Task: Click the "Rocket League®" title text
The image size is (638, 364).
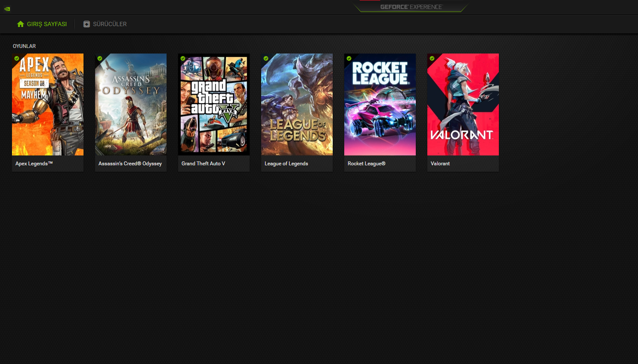Action: pyautogui.click(x=367, y=164)
